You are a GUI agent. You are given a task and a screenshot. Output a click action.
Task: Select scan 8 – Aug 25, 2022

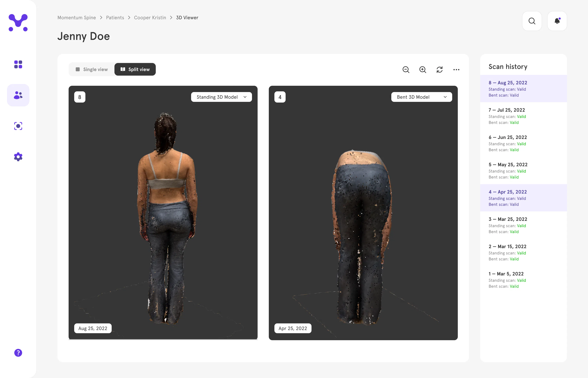pos(523,89)
